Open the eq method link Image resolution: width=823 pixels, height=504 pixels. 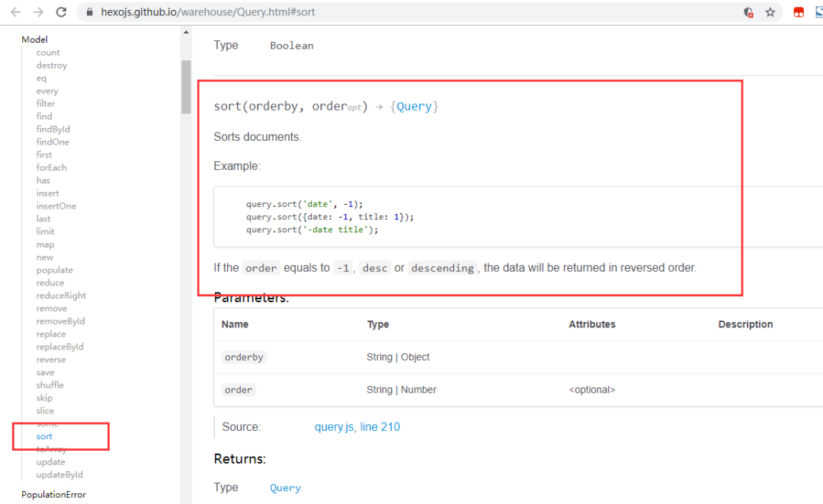[41, 78]
